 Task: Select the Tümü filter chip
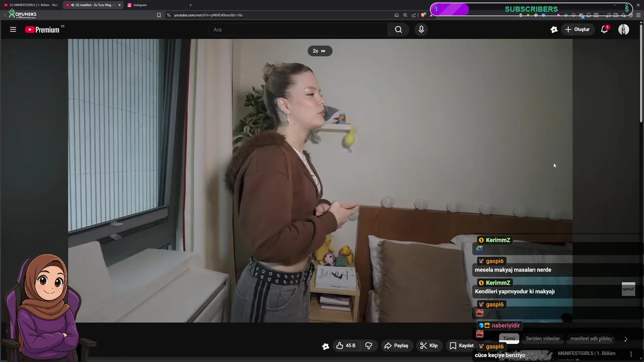[509, 339]
